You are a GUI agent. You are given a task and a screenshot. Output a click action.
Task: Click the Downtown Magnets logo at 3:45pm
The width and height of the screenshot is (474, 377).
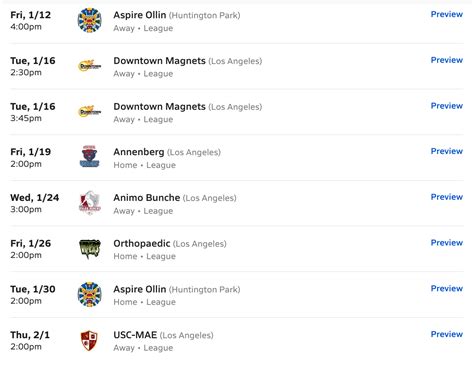pyautogui.click(x=89, y=111)
